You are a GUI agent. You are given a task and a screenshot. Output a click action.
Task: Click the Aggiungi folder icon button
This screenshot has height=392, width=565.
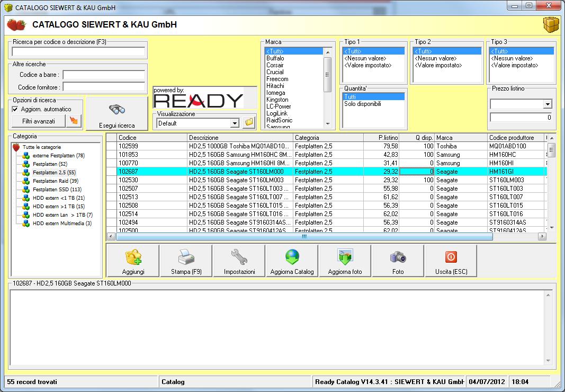(x=133, y=261)
